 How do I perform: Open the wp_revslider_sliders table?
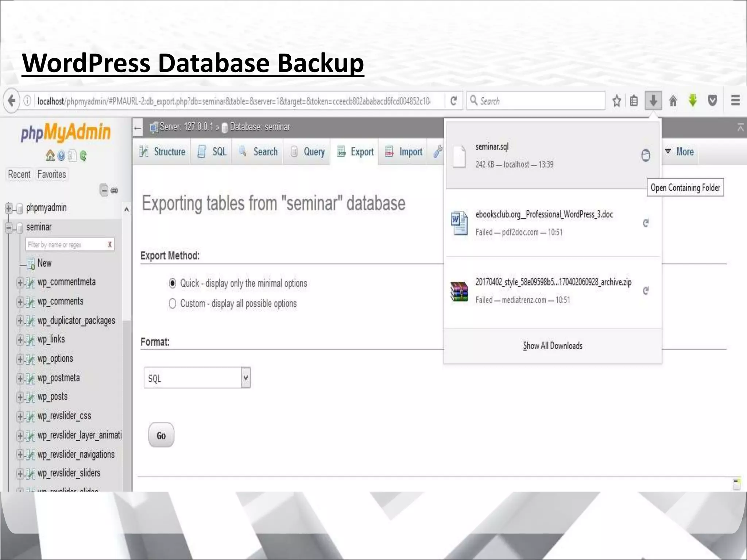tap(69, 473)
